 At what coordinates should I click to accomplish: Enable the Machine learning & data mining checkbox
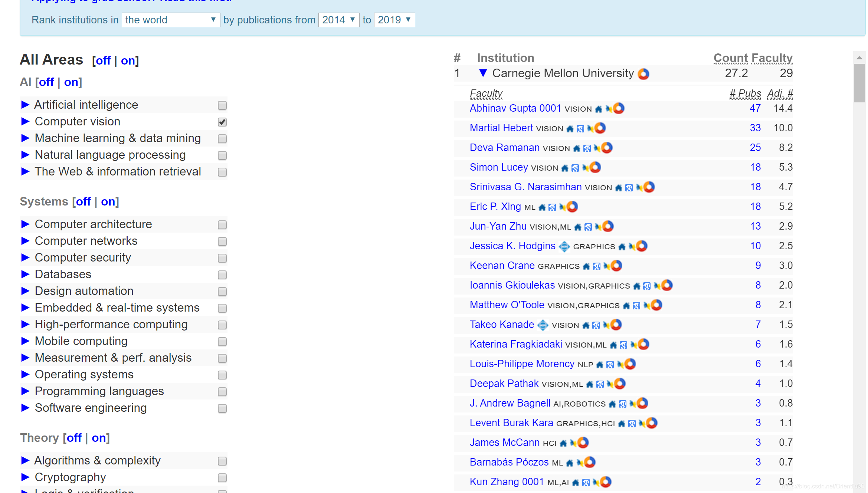pyautogui.click(x=222, y=139)
